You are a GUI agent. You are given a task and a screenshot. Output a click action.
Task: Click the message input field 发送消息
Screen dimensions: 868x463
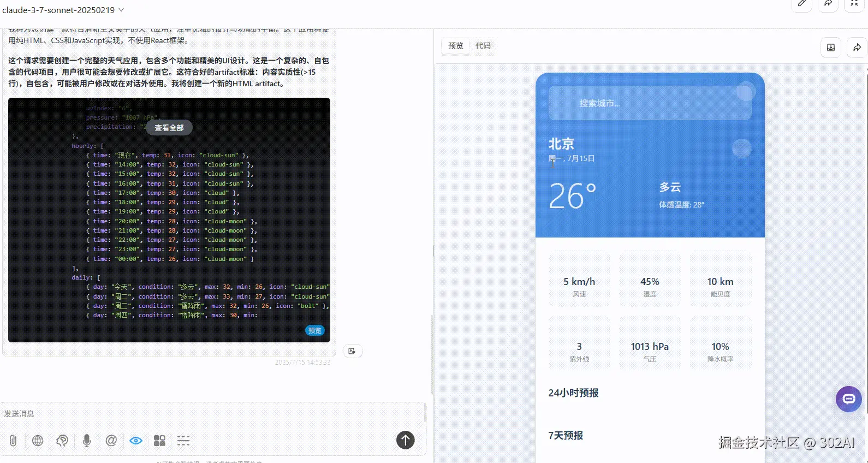(213, 413)
